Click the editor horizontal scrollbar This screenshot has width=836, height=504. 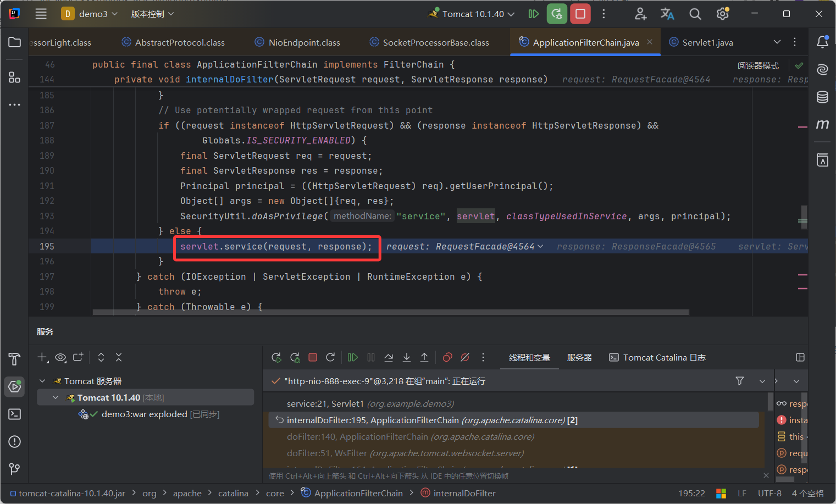[390, 312]
